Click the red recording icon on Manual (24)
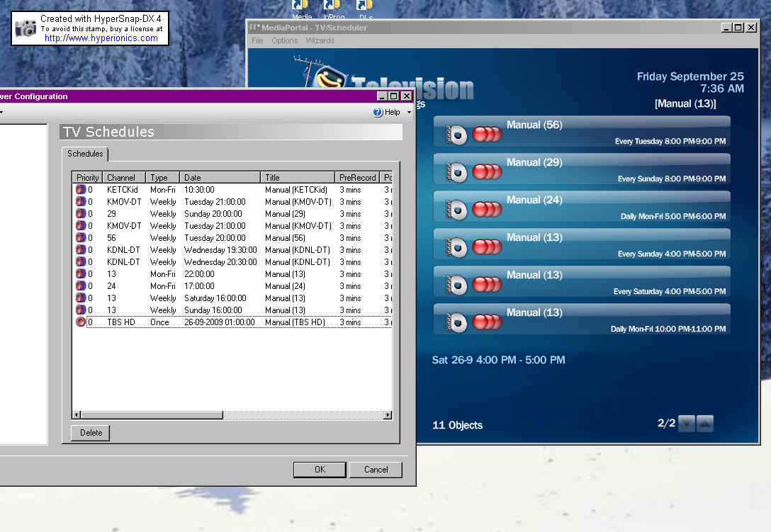The image size is (771, 532). pos(487,209)
